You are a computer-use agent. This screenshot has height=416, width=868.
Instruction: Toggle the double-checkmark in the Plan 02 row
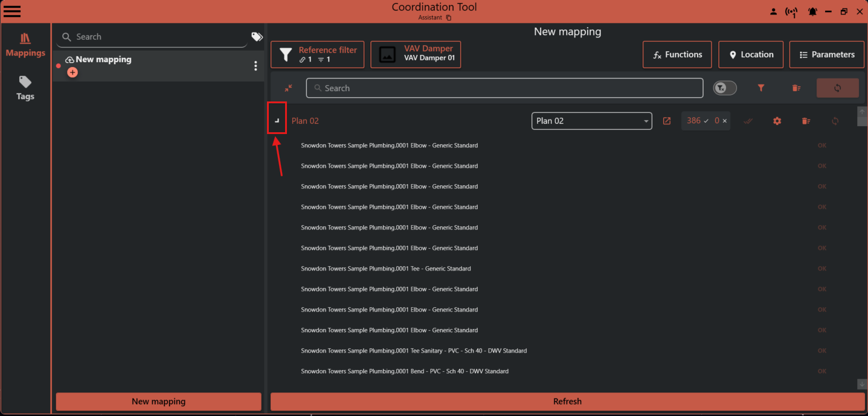748,121
